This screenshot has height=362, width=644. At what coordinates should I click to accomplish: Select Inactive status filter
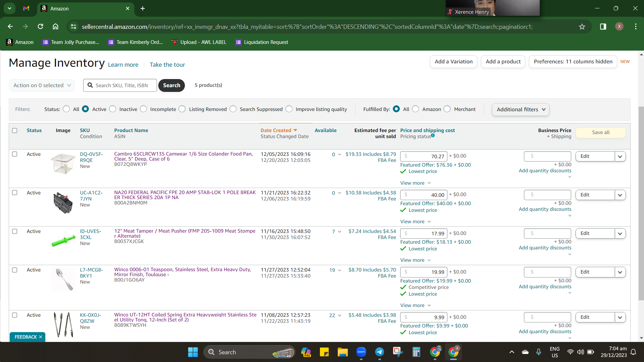[x=113, y=109]
